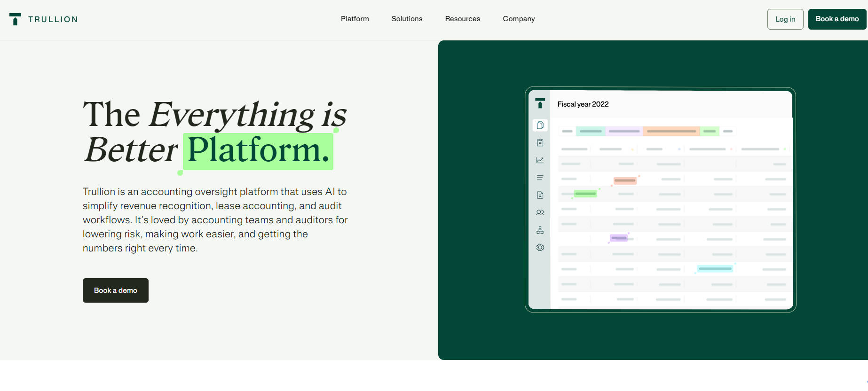Click the clipboard icon in mockup sidebar
The width and height of the screenshot is (868, 391).
coord(540,143)
